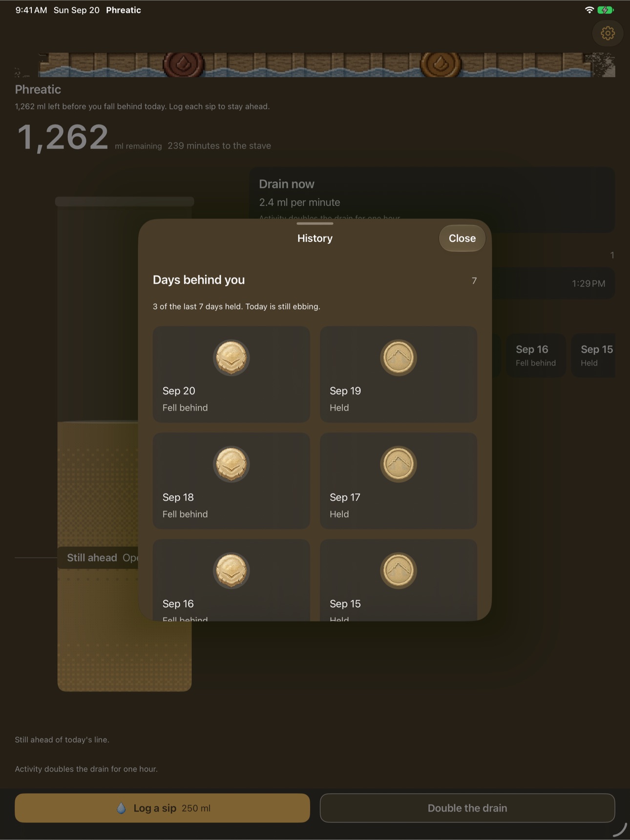The width and height of the screenshot is (630, 840).
Task: Select the '1:29 PM' time entry
Action: point(588,284)
